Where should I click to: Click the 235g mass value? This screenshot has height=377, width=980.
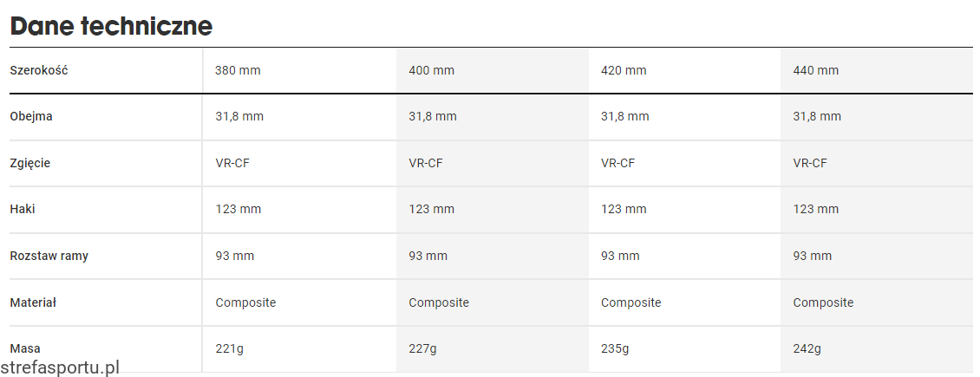click(615, 348)
